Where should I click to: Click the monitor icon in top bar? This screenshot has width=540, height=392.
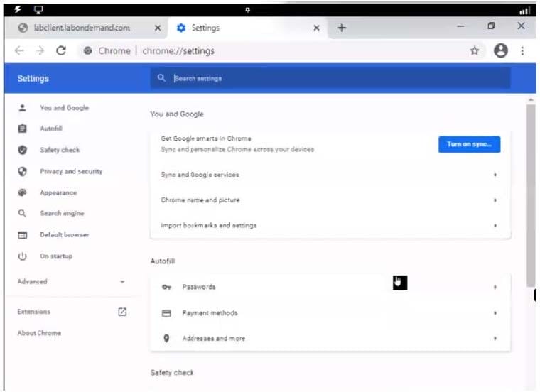tap(38, 10)
